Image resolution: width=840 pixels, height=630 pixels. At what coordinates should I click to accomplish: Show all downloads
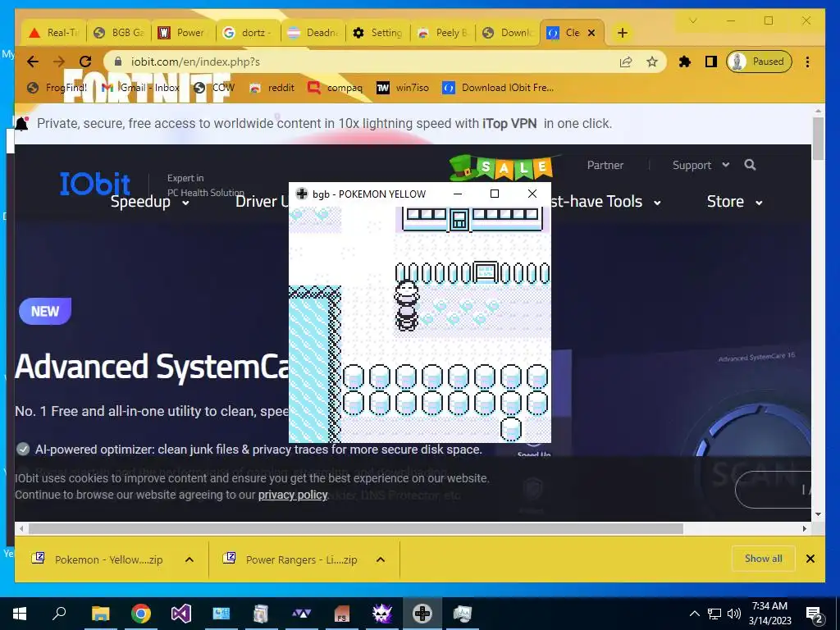(x=764, y=559)
